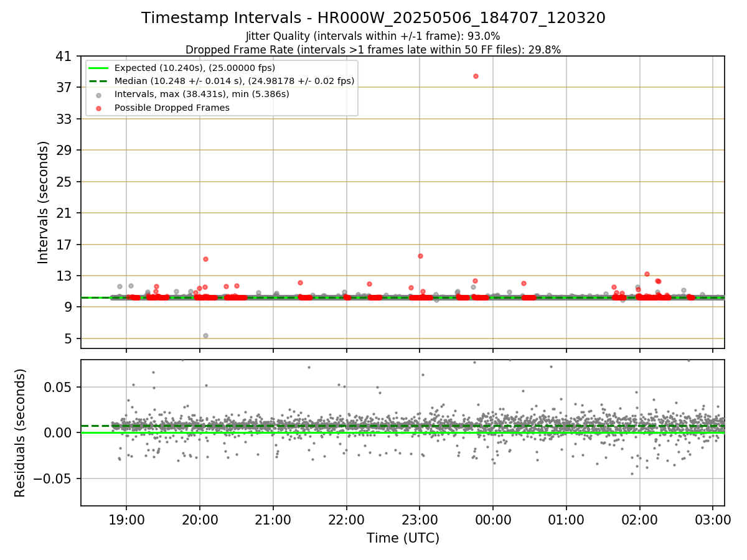Click the Time (UTC) axis label
Image resolution: width=747 pixels, height=560 pixels.
pos(403,538)
